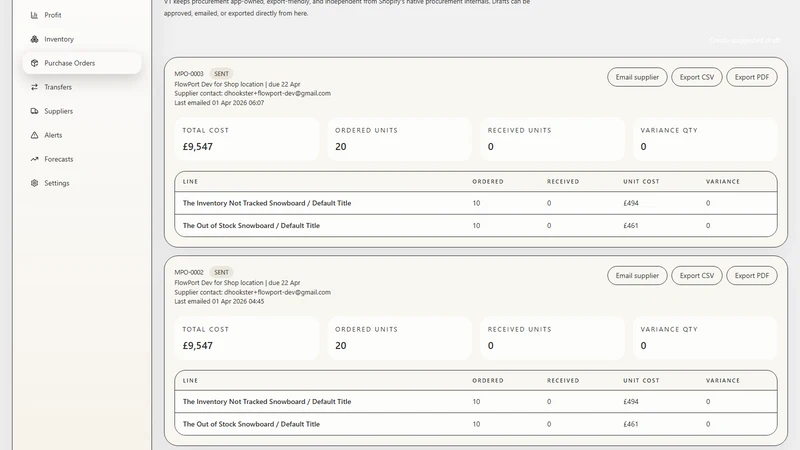
Task: Click the Suppliers truck icon
Action: [x=34, y=111]
